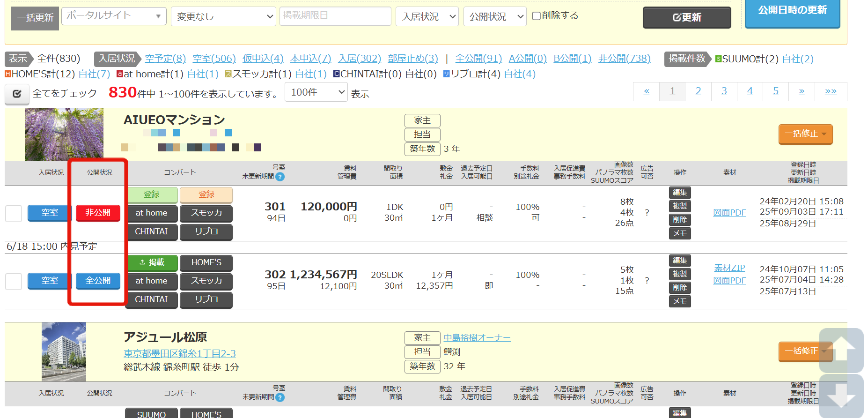The height and width of the screenshot is (418, 868).
Task: Click the scroll-to-top arrow icon
Action: [x=841, y=350]
